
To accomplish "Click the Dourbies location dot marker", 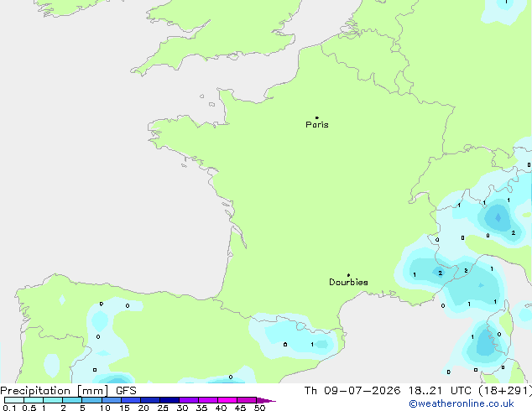I will tap(348, 275).
